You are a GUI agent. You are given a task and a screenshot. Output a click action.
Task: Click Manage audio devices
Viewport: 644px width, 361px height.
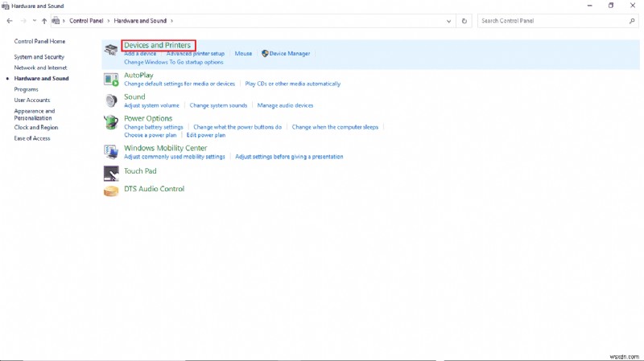pyautogui.click(x=285, y=105)
